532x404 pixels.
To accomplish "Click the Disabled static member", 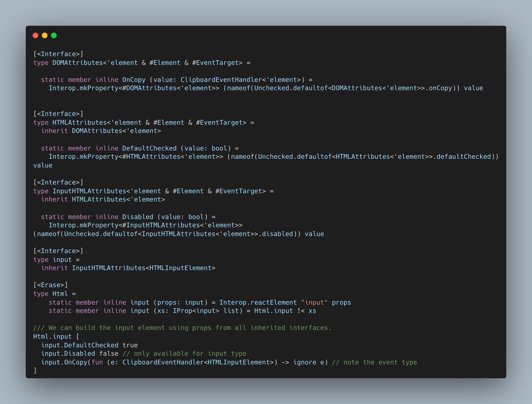I will pyautogui.click(x=137, y=216).
